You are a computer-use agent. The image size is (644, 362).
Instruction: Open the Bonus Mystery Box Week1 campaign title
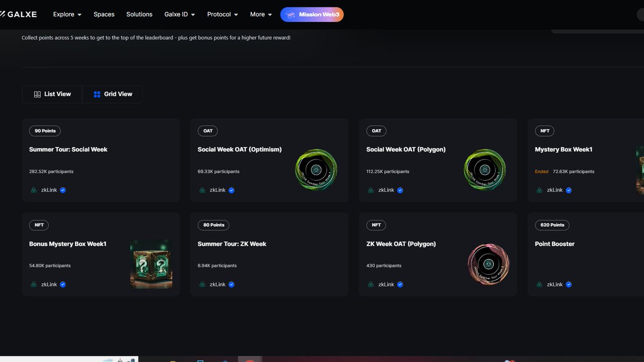[68, 244]
